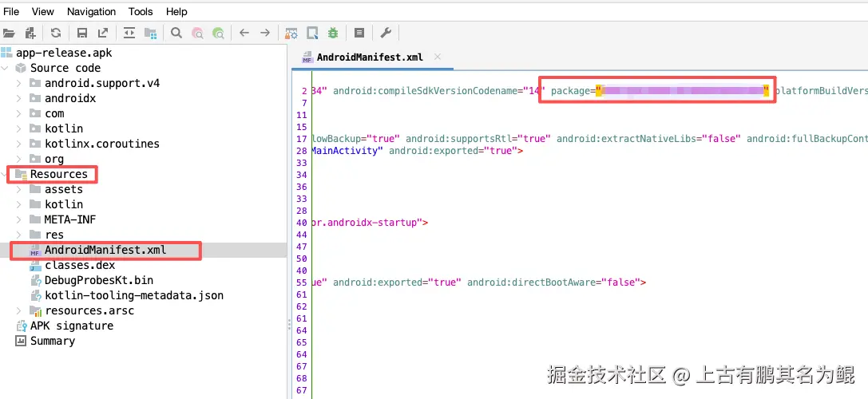
Task: Open Comment search green magnifier icon
Action: [x=219, y=34]
